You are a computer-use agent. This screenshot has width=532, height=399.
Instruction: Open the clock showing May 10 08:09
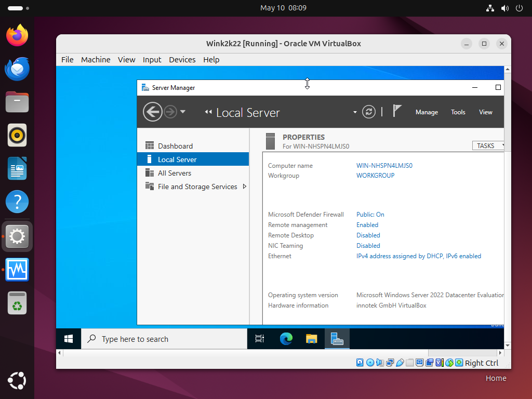[x=283, y=8]
